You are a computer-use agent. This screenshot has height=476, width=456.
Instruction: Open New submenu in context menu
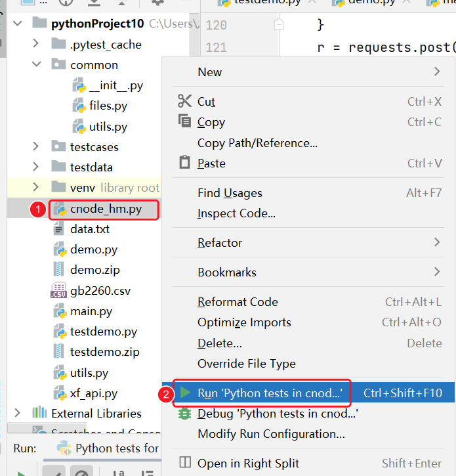(x=308, y=72)
